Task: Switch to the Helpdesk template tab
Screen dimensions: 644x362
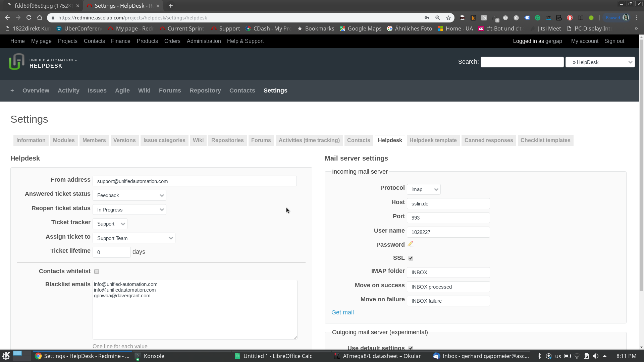Action: (433, 140)
